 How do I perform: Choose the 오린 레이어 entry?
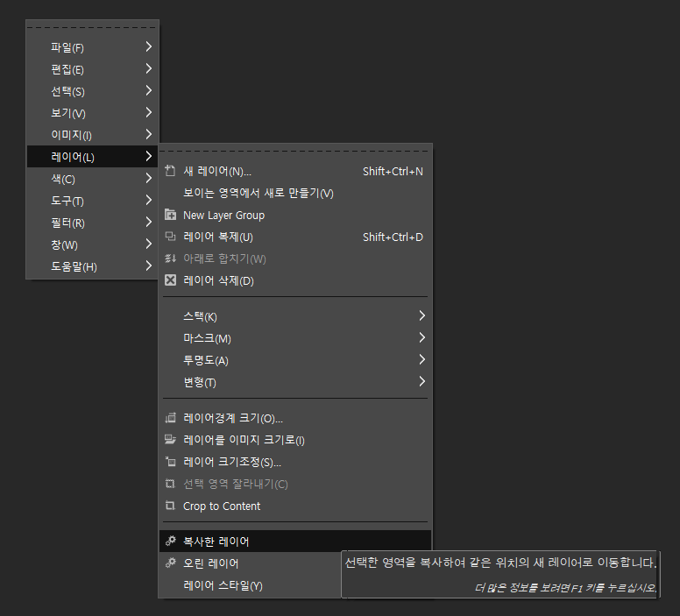click(251, 563)
